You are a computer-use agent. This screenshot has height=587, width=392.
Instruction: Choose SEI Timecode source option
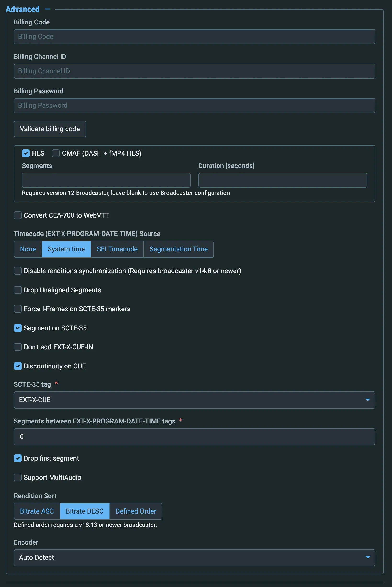117,249
